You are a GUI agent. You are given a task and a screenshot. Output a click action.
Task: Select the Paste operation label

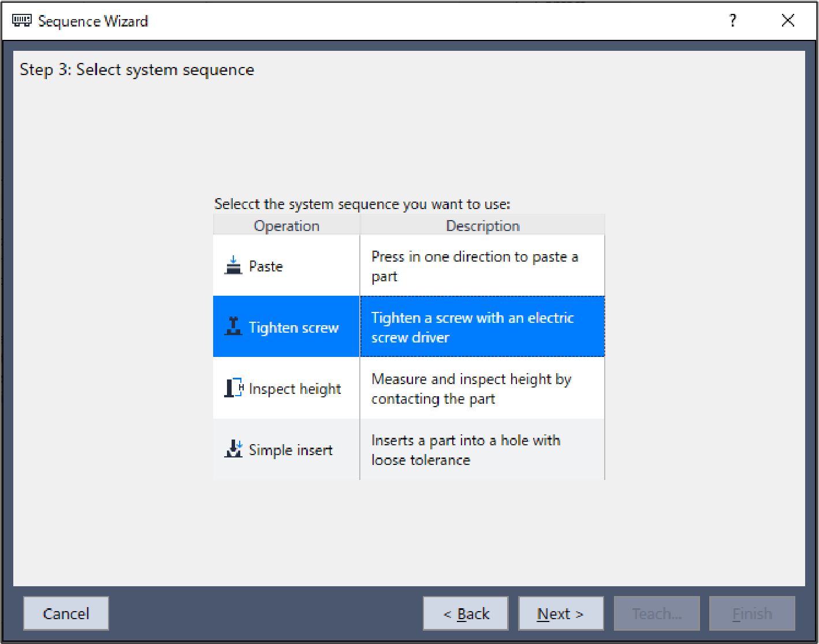click(x=266, y=266)
